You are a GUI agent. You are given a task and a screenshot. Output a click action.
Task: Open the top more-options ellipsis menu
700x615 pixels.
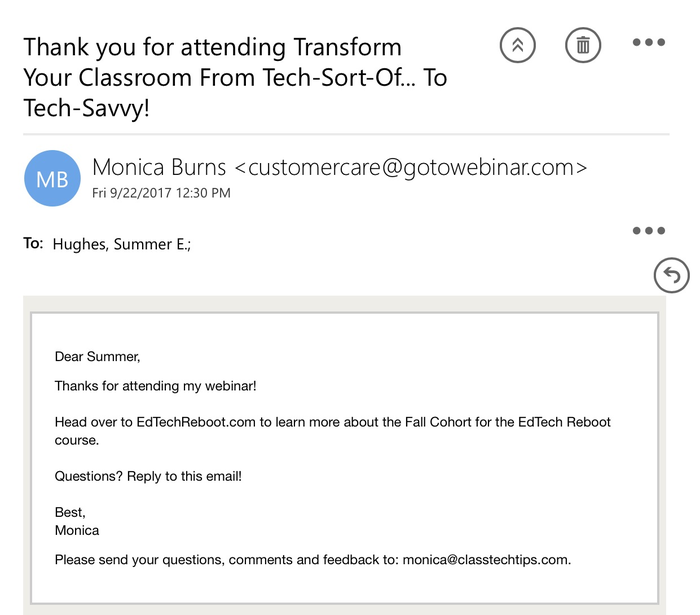(x=648, y=43)
